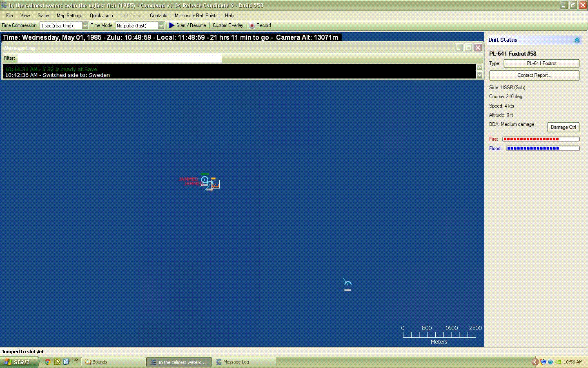
Task: Click the Message Log Filter text field
Action: 120,58
